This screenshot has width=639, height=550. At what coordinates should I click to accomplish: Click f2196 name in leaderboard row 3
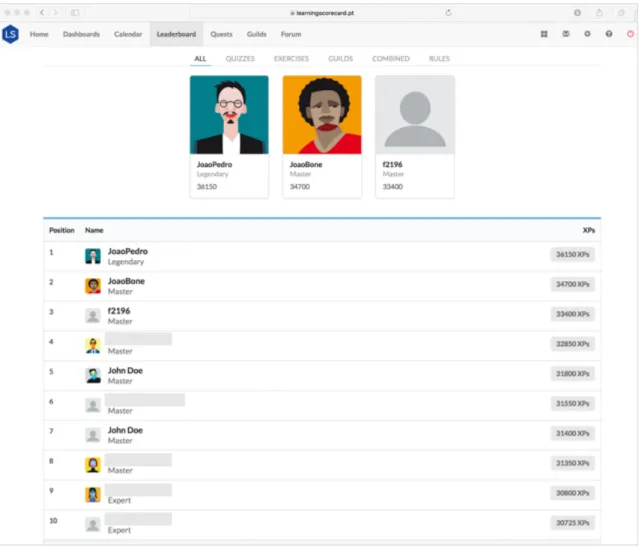point(119,311)
